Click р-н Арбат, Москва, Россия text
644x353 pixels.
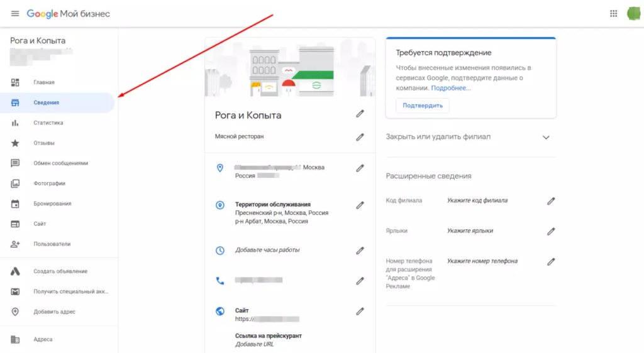pyautogui.click(x=272, y=221)
